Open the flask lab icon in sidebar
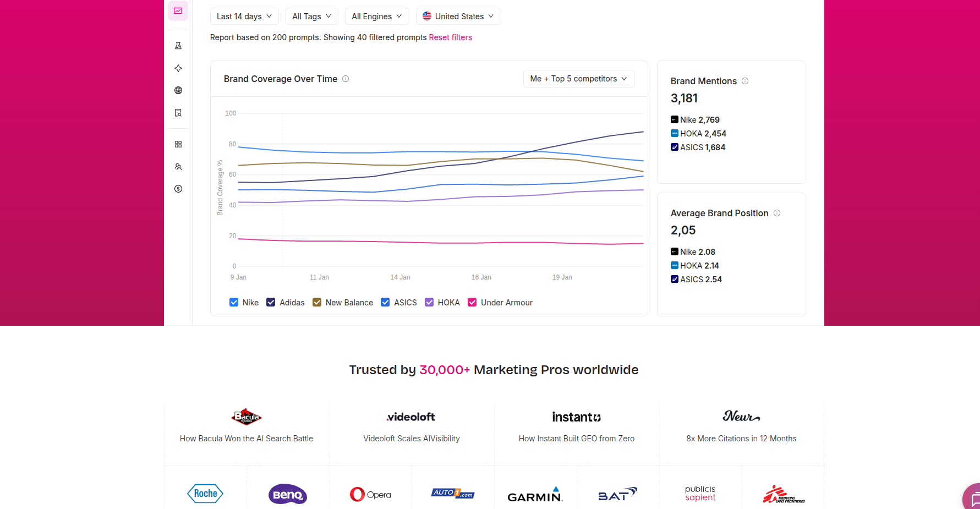Viewport: 980px width, 509px height. pos(178,46)
